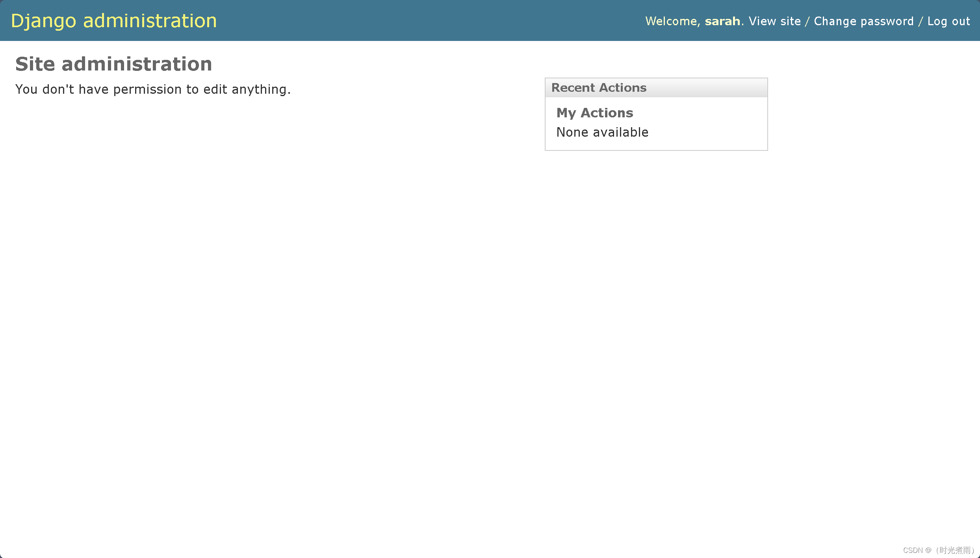Click the My Actions subheading
This screenshot has width=980, height=558.
click(595, 113)
